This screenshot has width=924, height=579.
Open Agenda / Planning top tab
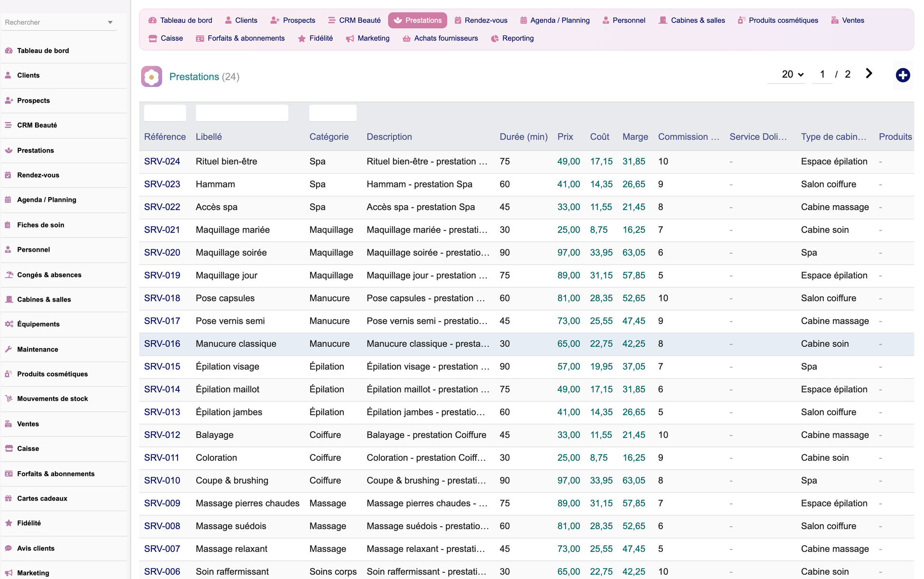[555, 20]
